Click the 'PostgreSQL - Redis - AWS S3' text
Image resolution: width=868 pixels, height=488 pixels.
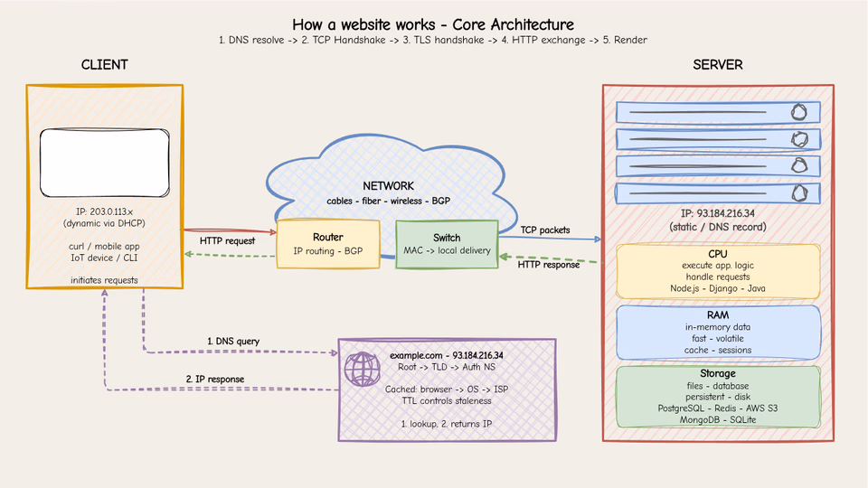[718, 408]
